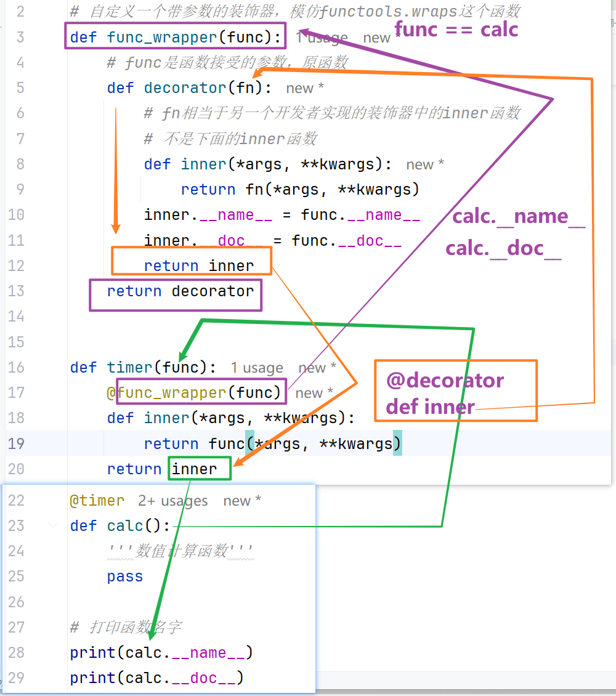Click the @timer decorator above calc
Screen dimensions: 616x696
point(97,501)
